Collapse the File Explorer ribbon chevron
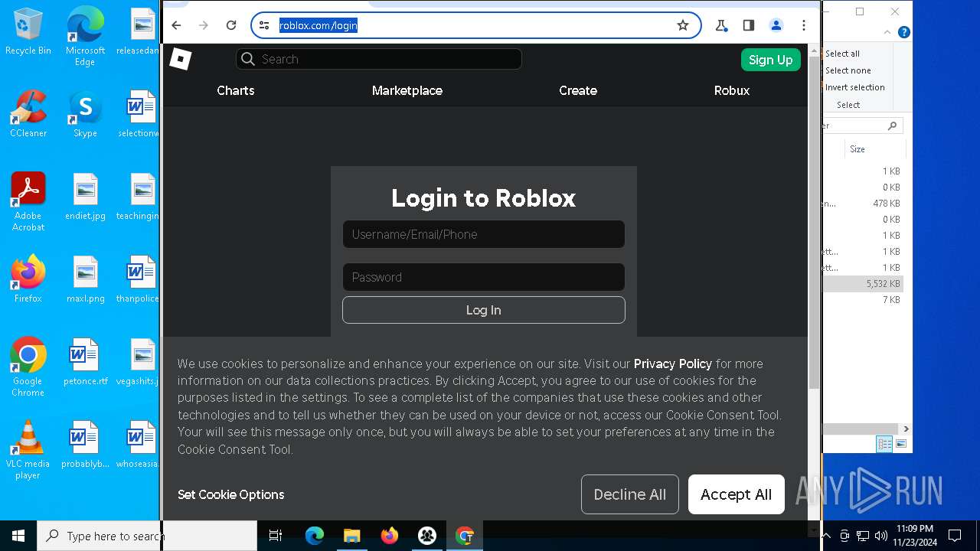The image size is (980, 551). [x=887, y=32]
